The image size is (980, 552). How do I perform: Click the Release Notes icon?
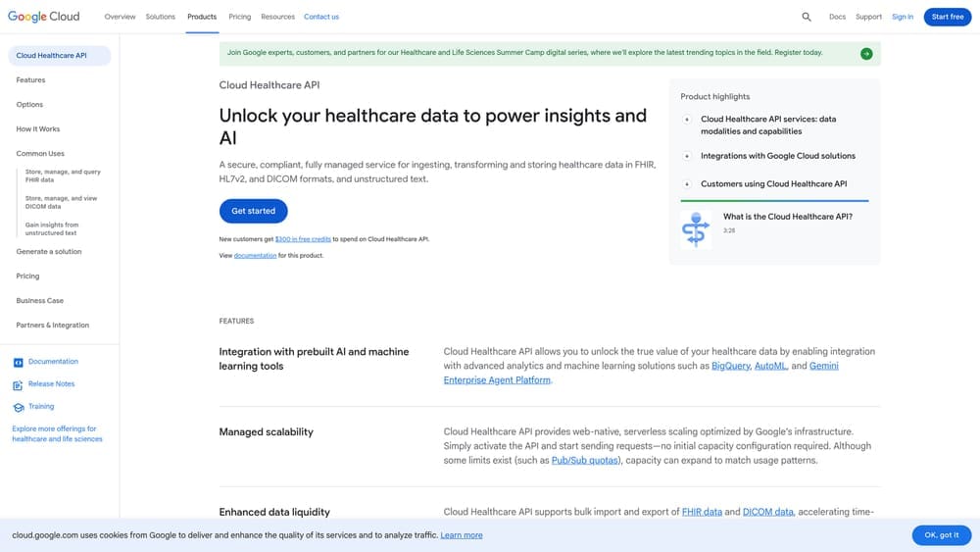tap(18, 385)
